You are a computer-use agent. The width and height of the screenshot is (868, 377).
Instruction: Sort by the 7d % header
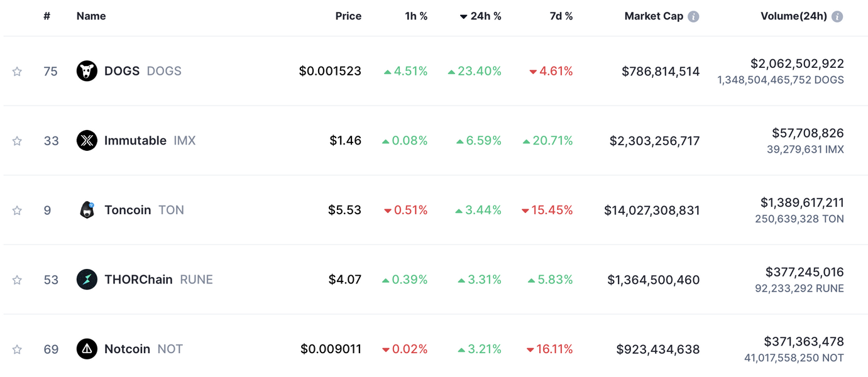[561, 16]
